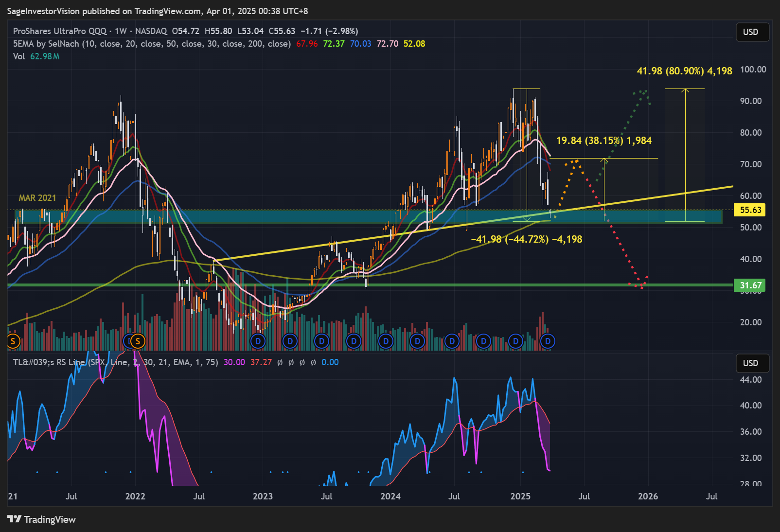Click the green EMA value 72.37
This screenshot has height=532, width=780.
click(334, 44)
